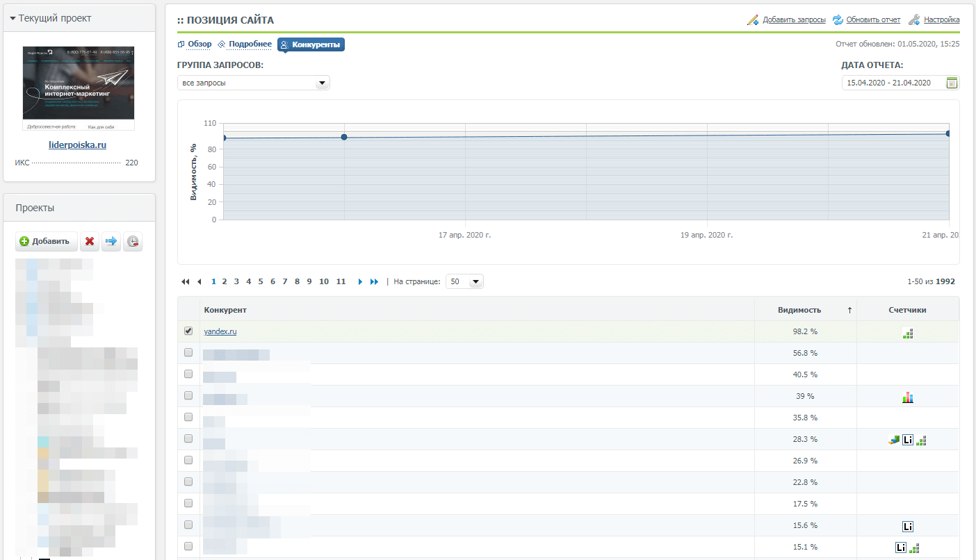This screenshot has height=560, width=976.
Task: Check the competitor with 26.9 % visibility
Action: (188, 460)
